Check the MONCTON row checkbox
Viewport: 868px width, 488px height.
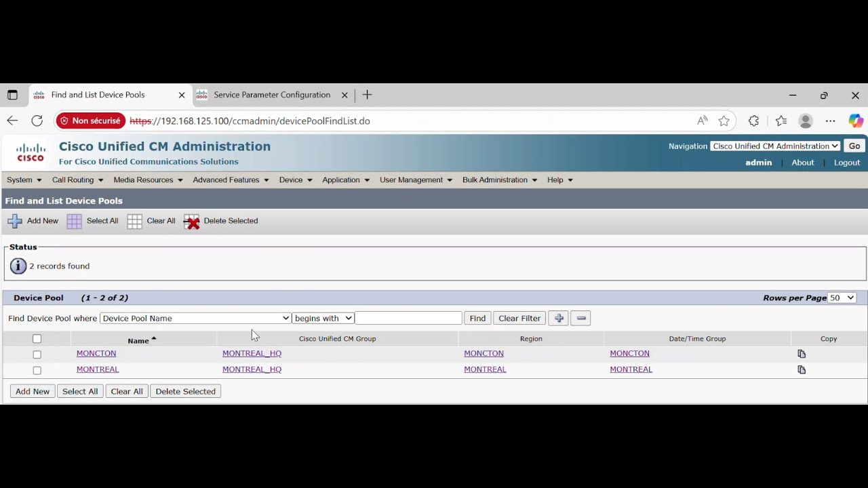[x=37, y=354]
